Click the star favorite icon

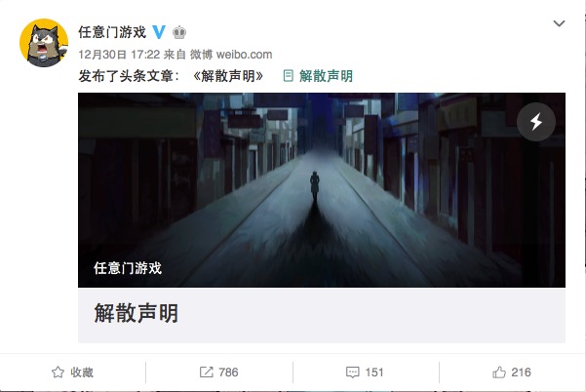[x=58, y=372]
